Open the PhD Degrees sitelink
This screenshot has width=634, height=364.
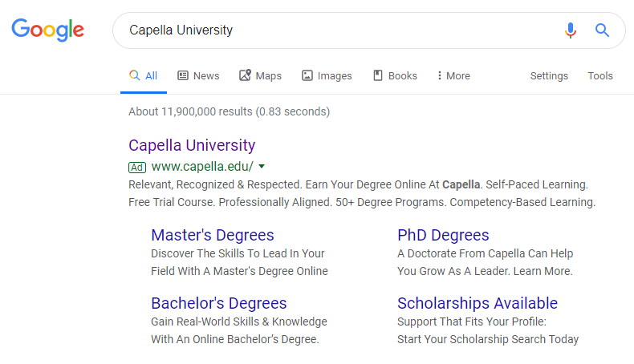click(x=443, y=235)
